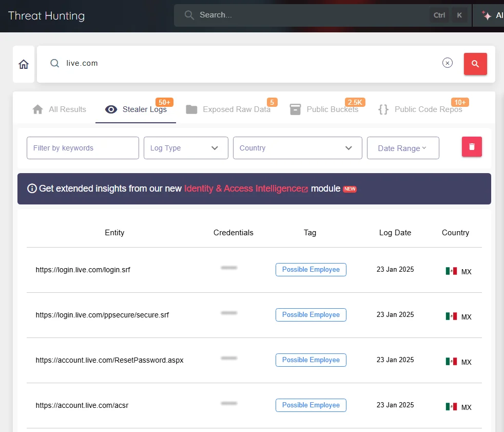Open the https://account.live.com/acsr entity
This screenshot has height=432, width=504.
click(82, 405)
